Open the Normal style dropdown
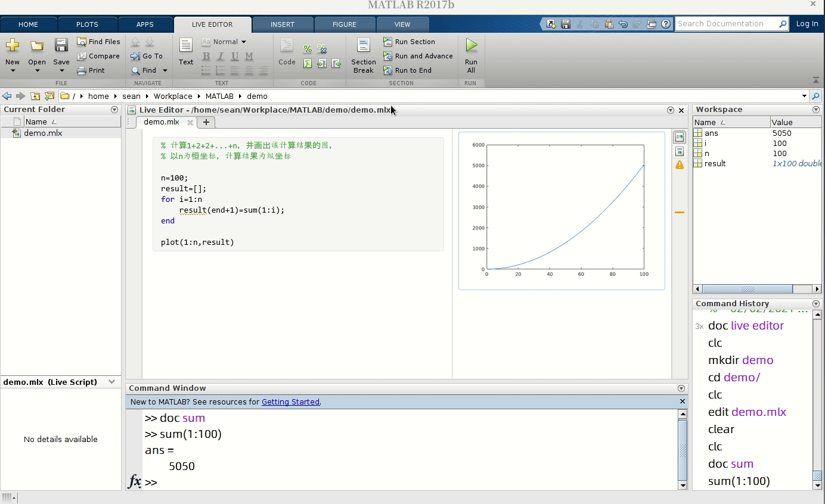 pos(229,42)
